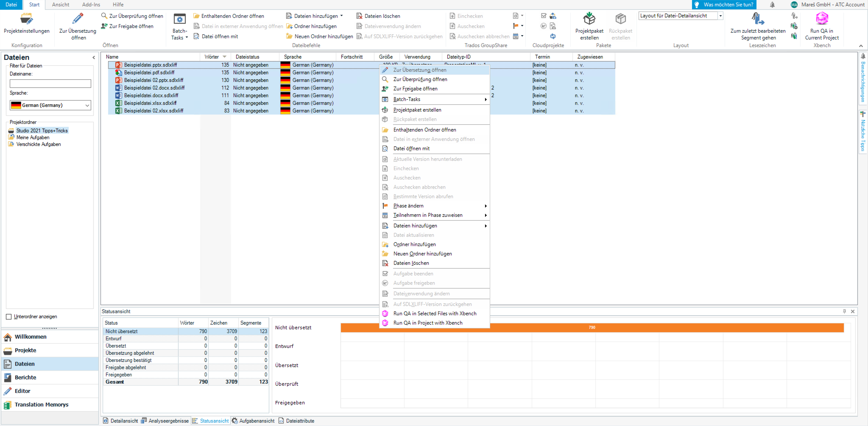Open the Berichte view
Viewport: 868px width, 426px height.
[50, 377]
